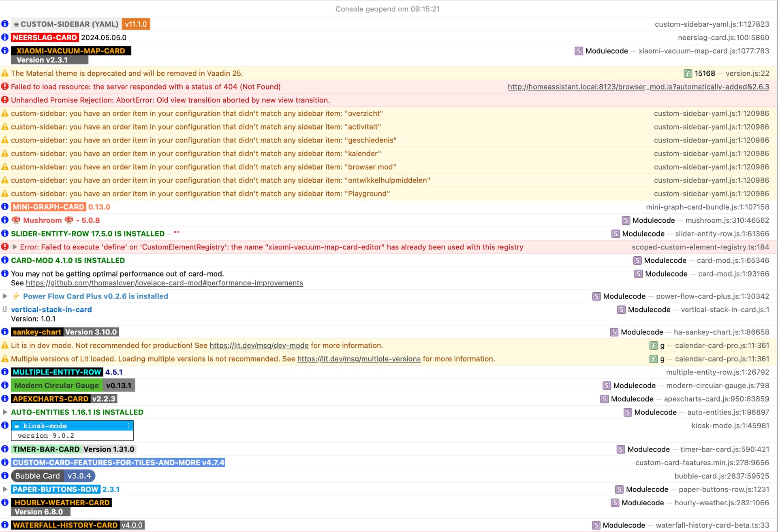Open the lit.dev multiple-versions link
778x532 pixels.
pos(359,359)
